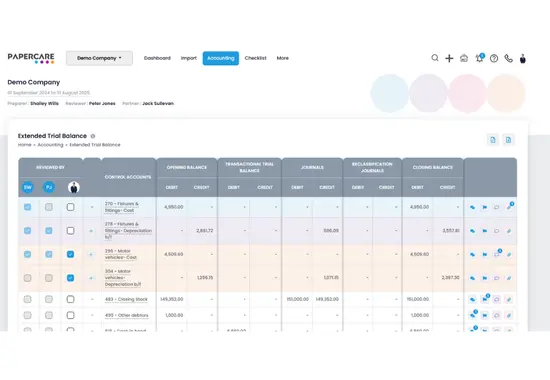550x380 pixels.
Task: Tick partner checkbox for 483 Closing stock
Action: [71, 299]
